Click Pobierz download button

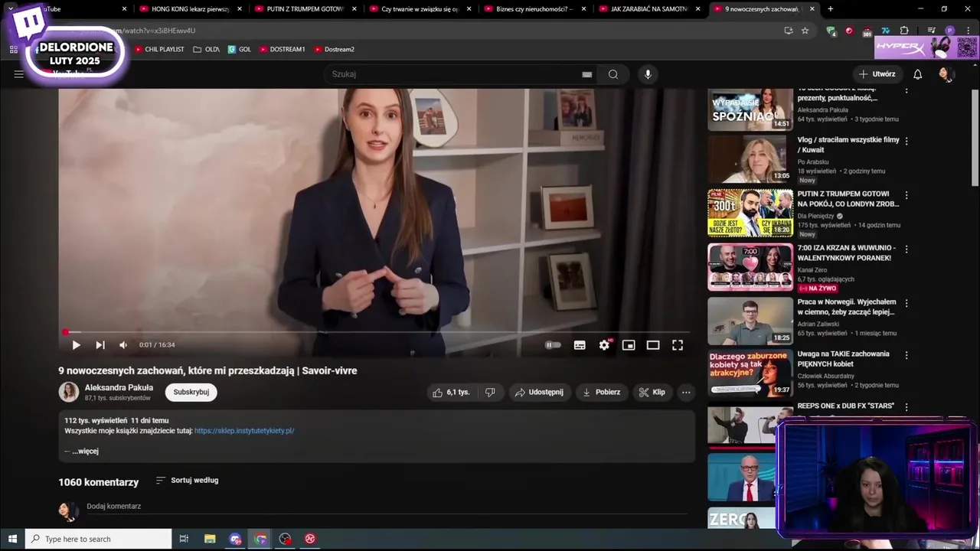pyautogui.click(x=602, y=392)
